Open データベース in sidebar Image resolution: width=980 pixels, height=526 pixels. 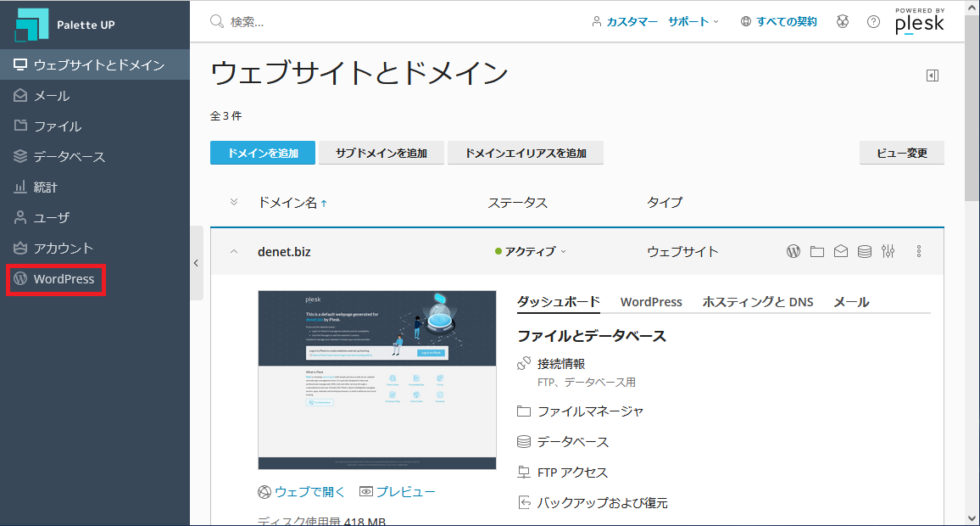[x=94, y=157]
